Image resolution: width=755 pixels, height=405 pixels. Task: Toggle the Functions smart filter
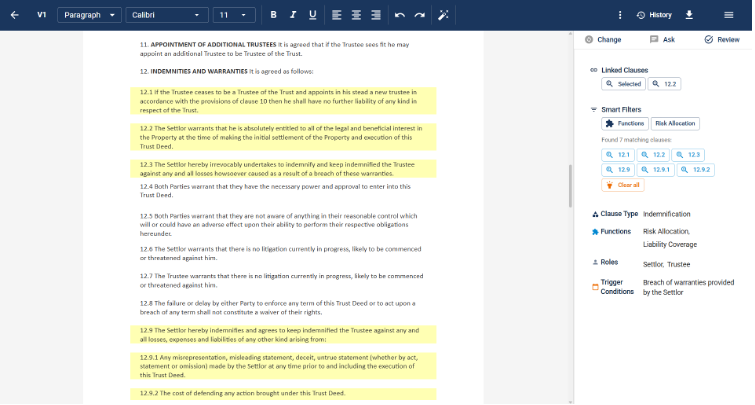click(x=624, y=124)
